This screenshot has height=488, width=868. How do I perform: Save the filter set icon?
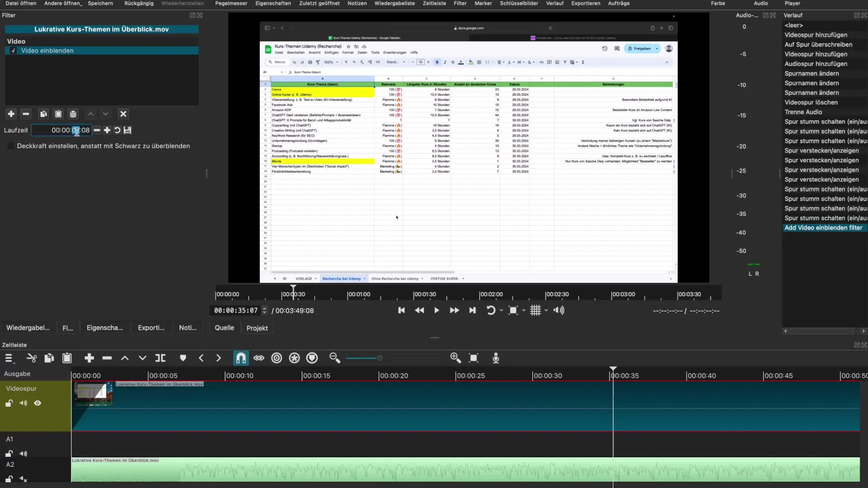[73, 114]
